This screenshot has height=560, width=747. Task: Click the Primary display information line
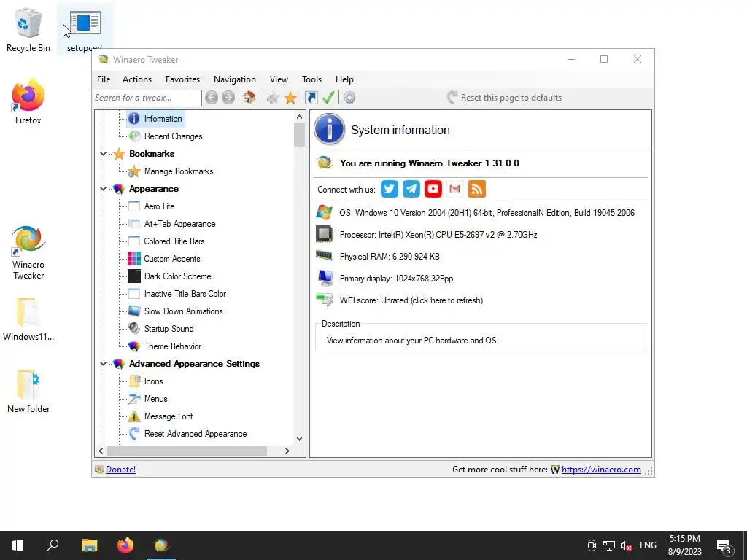click(396, 279)
